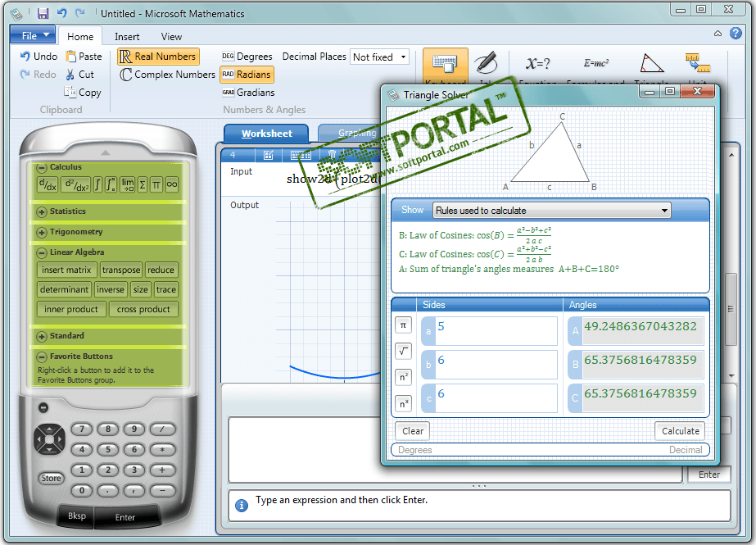
Task: Click the Undo arrow in quick access toolbar
Action: pyautogui.click(x=61, y=13)
